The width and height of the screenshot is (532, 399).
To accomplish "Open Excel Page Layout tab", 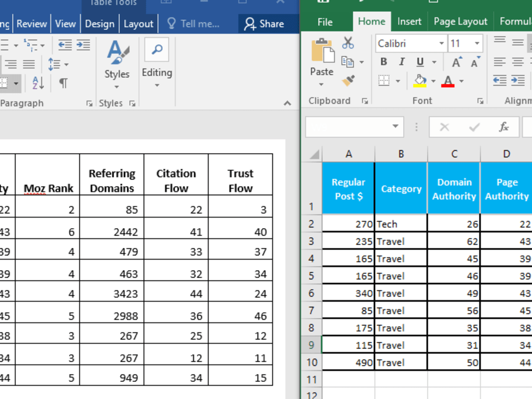I will point(460,22).
